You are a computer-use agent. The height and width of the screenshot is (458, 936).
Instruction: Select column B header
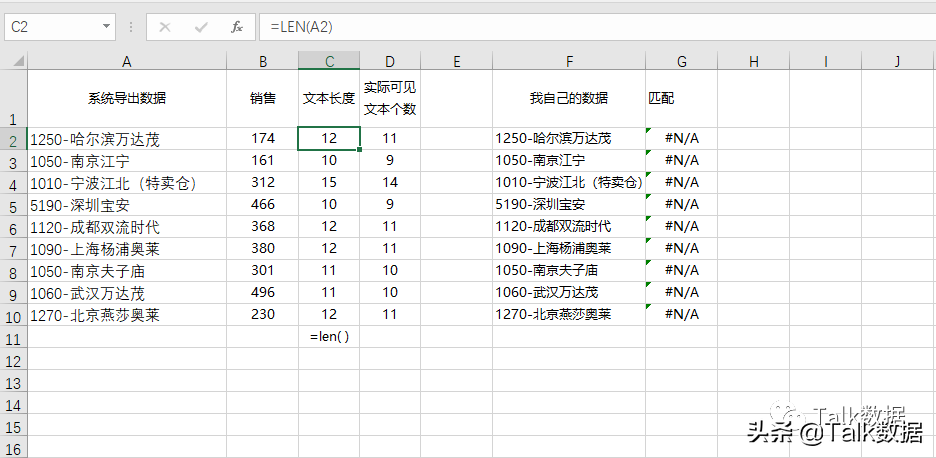pos(263,61)
